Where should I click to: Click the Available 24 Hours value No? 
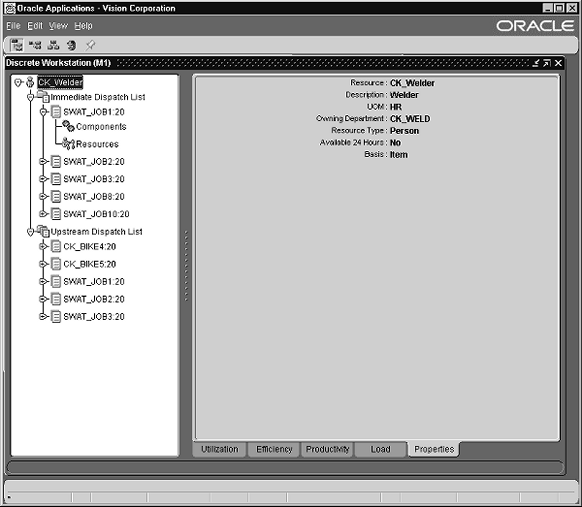click(395, 143)
